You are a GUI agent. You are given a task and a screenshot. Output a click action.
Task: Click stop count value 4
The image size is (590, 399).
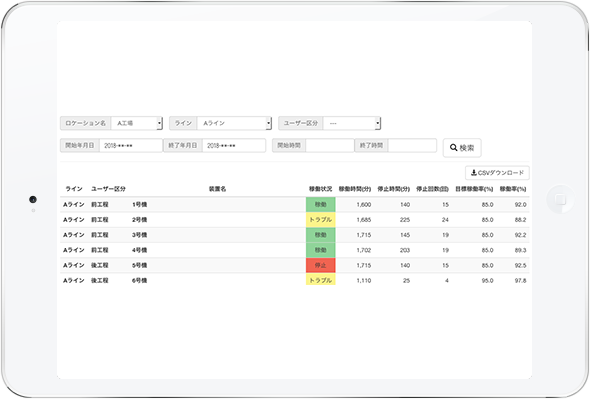447,280
